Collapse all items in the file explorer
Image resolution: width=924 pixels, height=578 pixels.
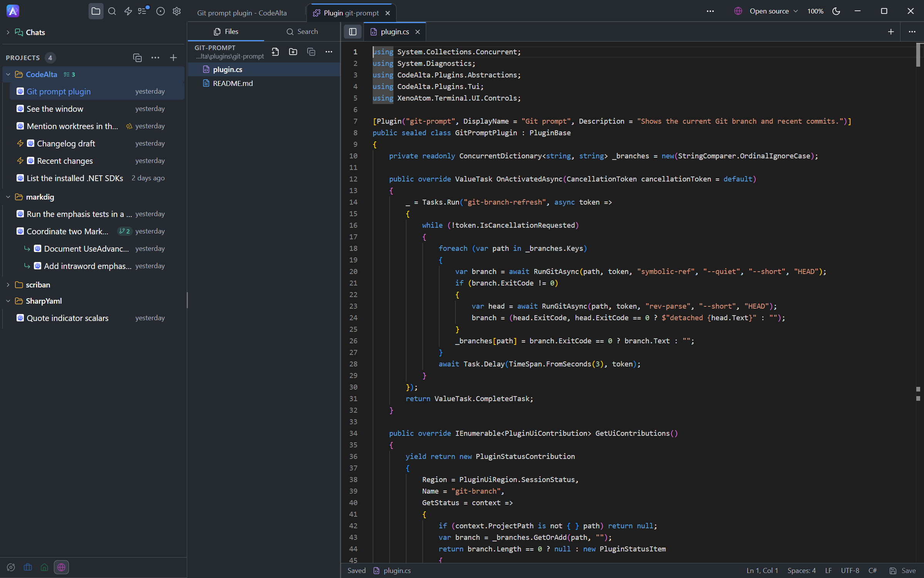311,52
